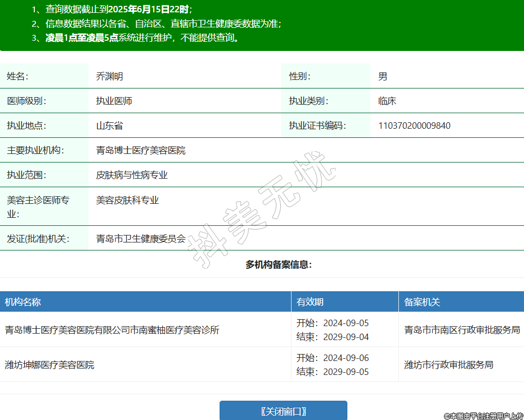The width and height of the screenshot is (524, 420).
Task: Click 潍坊市行政审批服务局 filing authority cell
Action: 448,365
